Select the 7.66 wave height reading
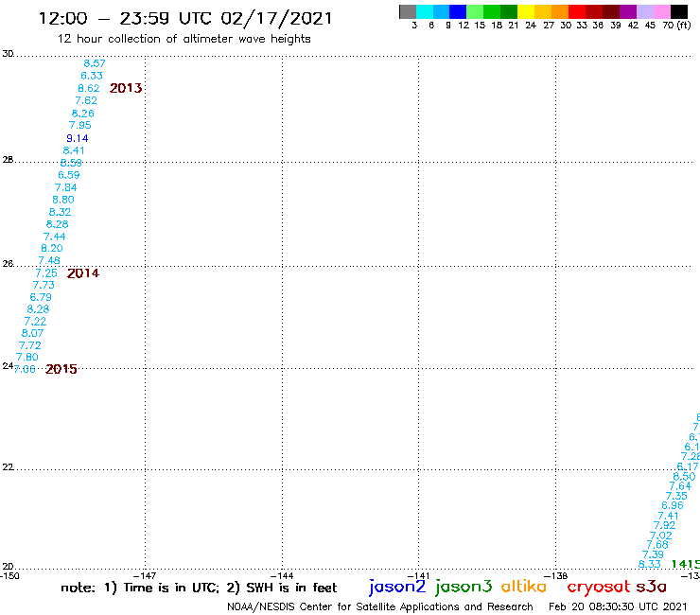The width and height of the screenshot is (700, 615). coord(657,544)
